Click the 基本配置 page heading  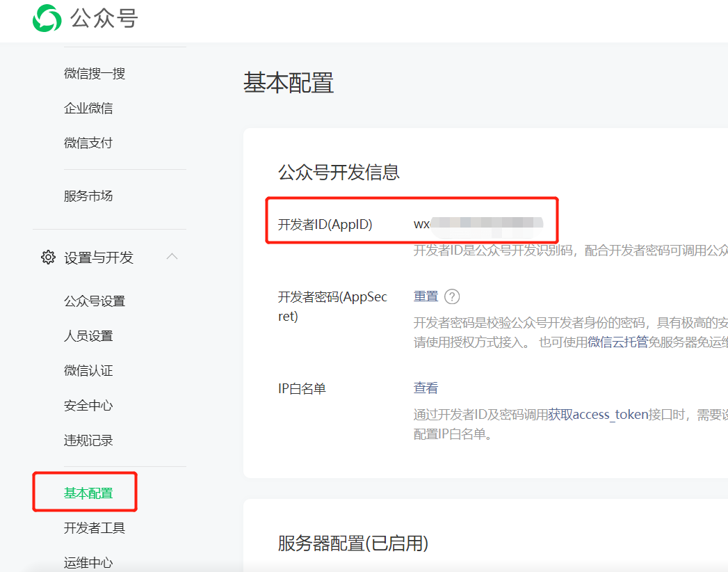289,83
